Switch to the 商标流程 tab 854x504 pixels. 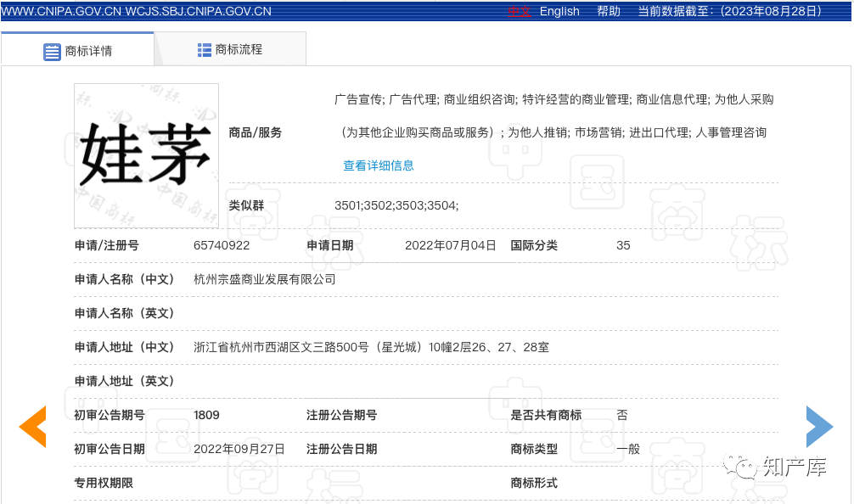pos(239,50)
